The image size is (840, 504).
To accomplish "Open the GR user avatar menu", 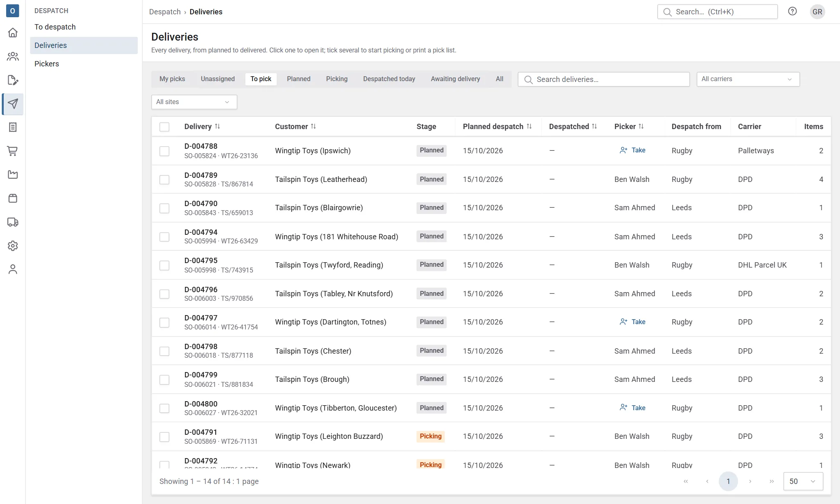I will pyautogui.click(x=817, y=11).
